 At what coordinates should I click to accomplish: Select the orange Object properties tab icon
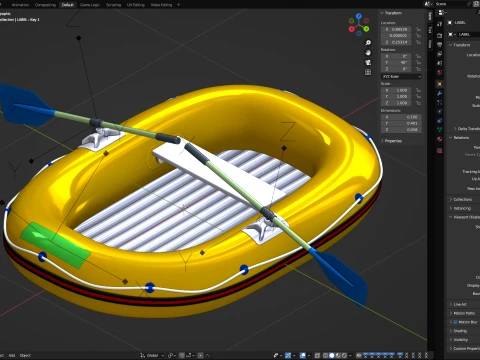439,84
